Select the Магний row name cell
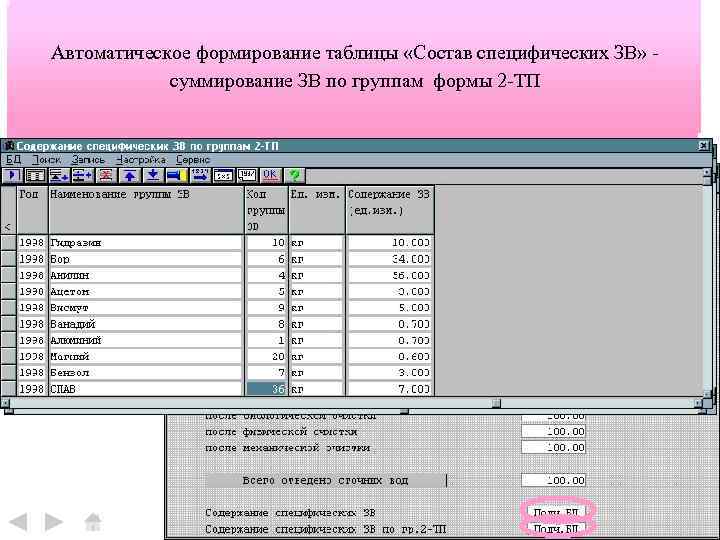The width and height of the screenshot is (720, 540). pyautogui.click(x=145, y=356)
